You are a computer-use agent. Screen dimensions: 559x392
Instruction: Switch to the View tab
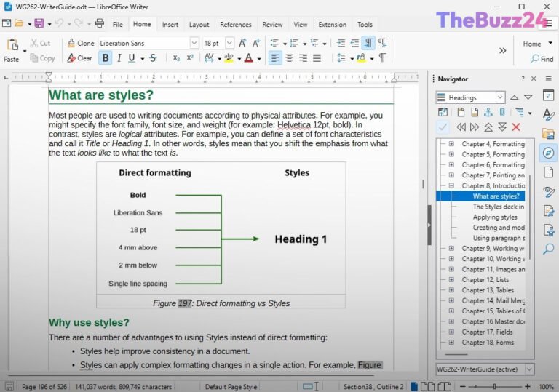[301, 24]
